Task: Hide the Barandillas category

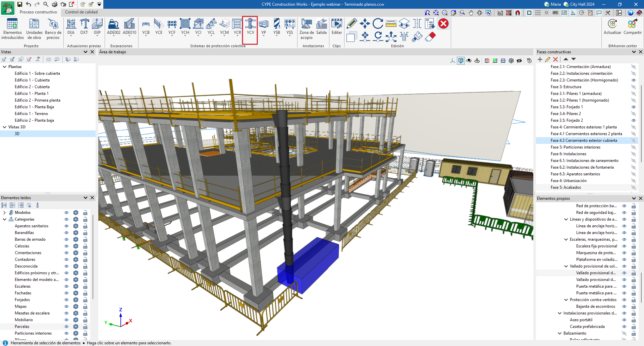Action: click(66, 233)
